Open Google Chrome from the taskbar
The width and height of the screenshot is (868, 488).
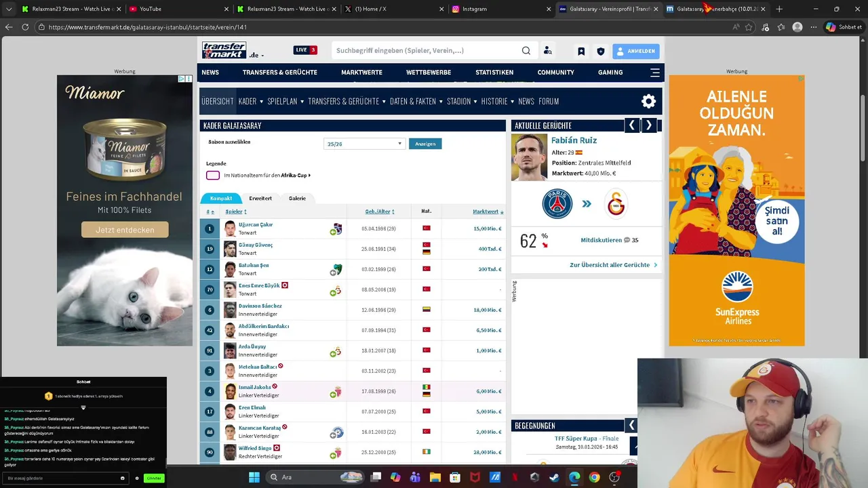594,477
